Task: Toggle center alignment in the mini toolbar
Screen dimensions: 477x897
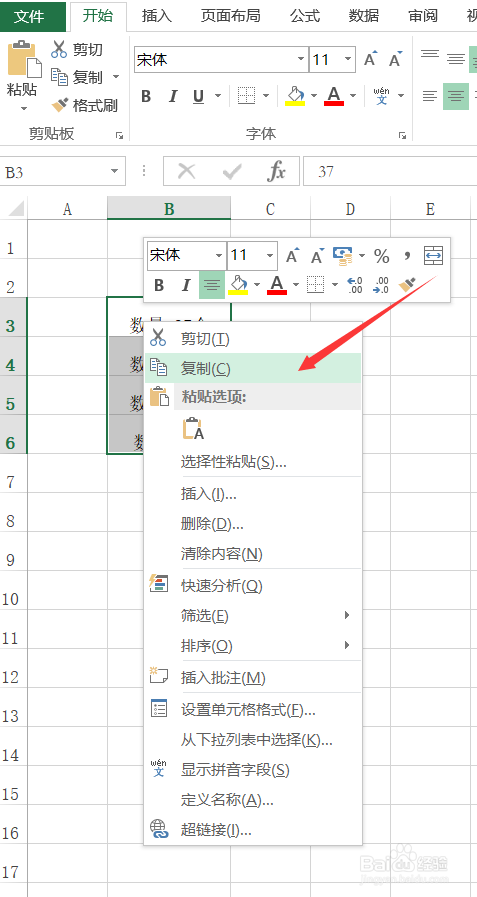Action: pyautogui.click(x=212, y=284)
